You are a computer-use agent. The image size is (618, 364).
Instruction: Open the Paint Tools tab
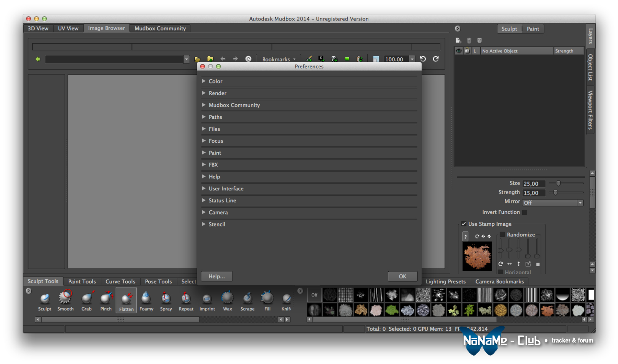pyautogui.click(x=82, y=281)
